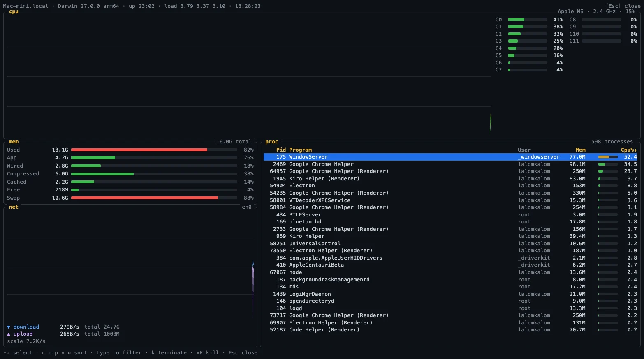Click the Program column header
Screen dimensions: 644x359
(x=300, y=150)
